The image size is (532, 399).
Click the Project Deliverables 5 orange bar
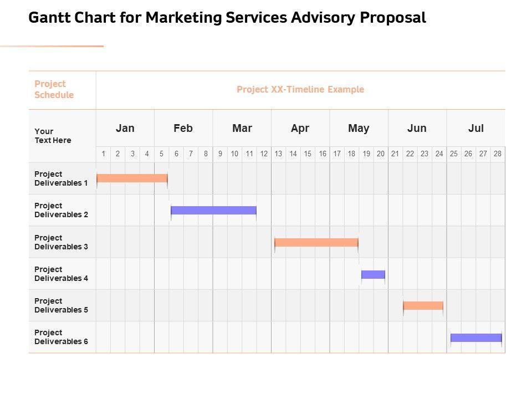(423, 305)
